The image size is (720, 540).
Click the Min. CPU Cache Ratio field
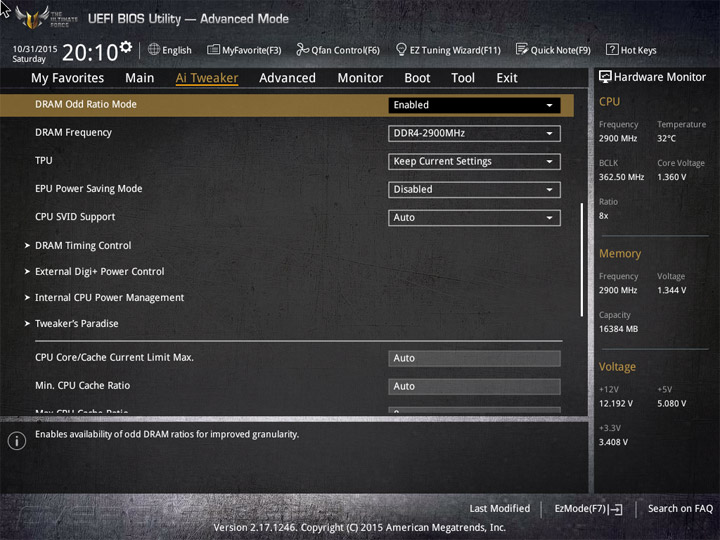tap(474, 387)
